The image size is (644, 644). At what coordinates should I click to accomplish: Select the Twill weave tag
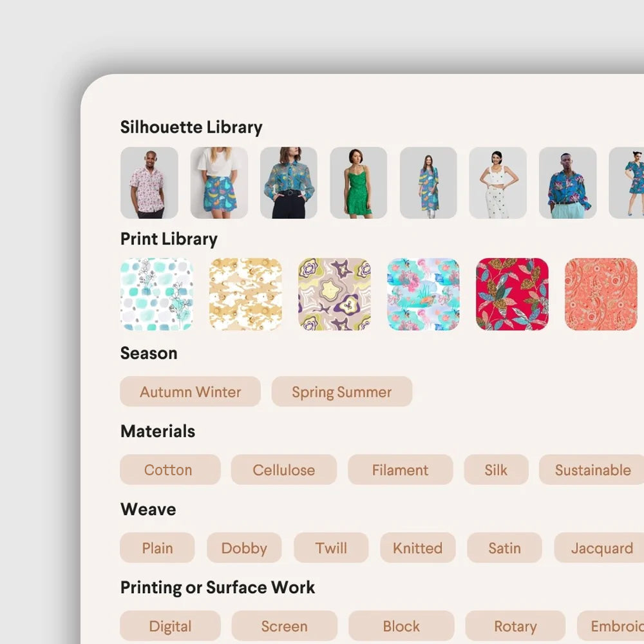point(331,547)
